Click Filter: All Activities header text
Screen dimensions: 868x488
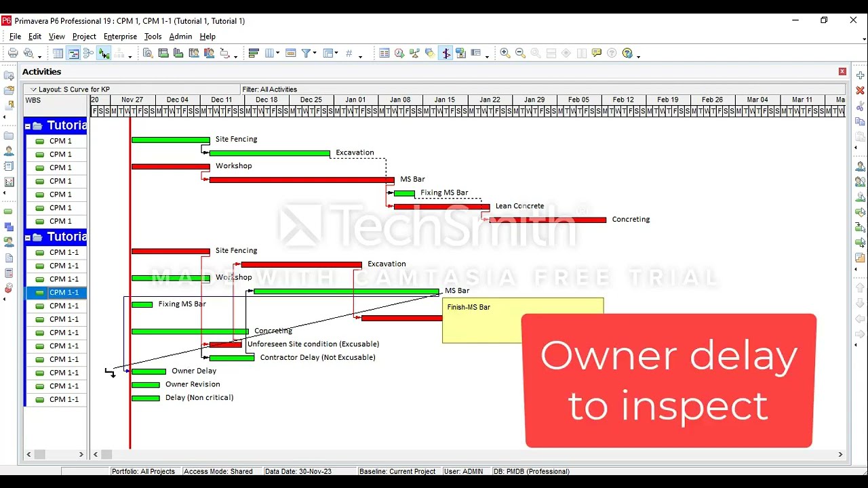tap(269, 89)
